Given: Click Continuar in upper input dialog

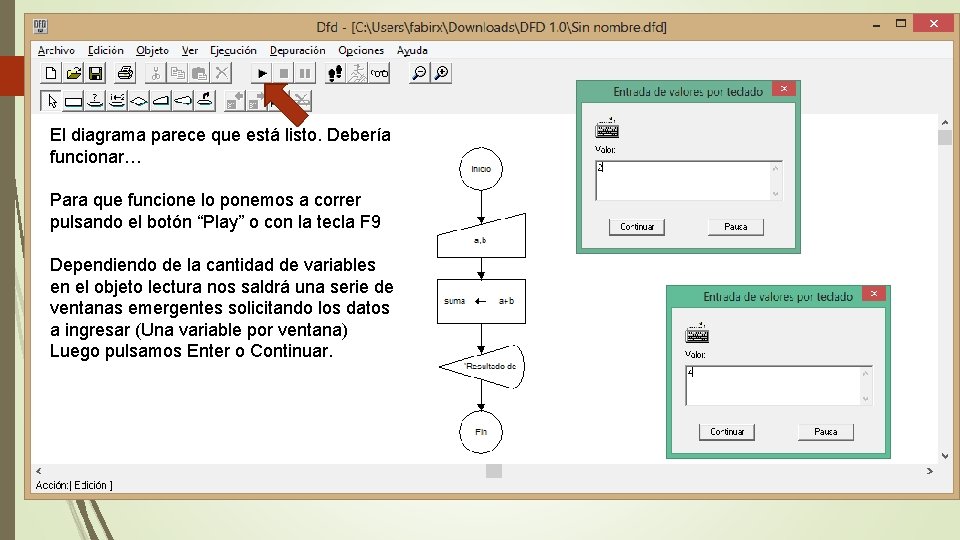Looking at the screenshot, I should click(x=637, y=227).
